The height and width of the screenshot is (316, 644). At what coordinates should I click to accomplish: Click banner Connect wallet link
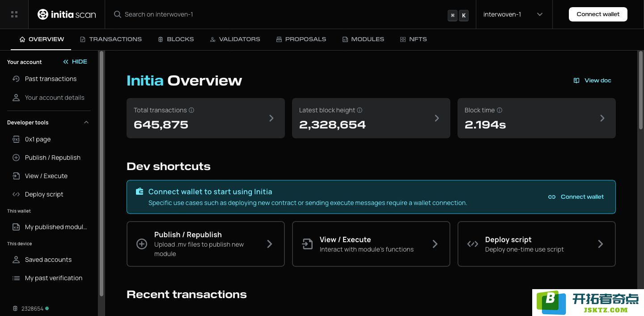click(576, 197)
